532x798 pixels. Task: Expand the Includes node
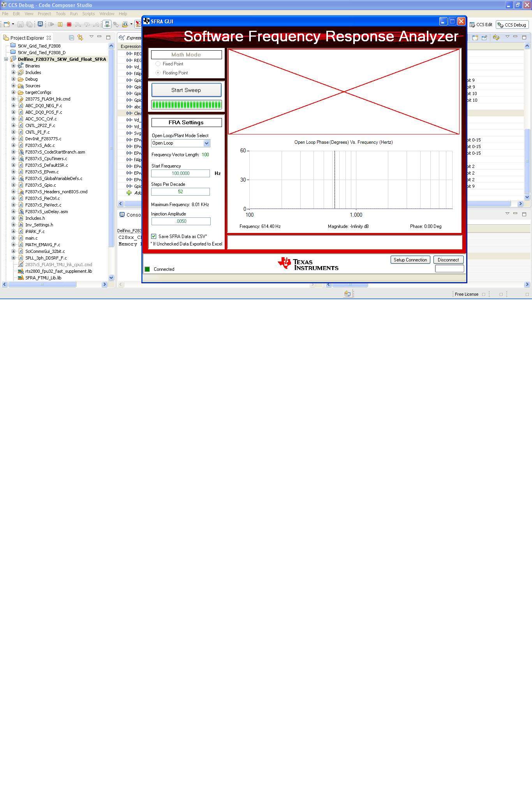pos(13,72)
